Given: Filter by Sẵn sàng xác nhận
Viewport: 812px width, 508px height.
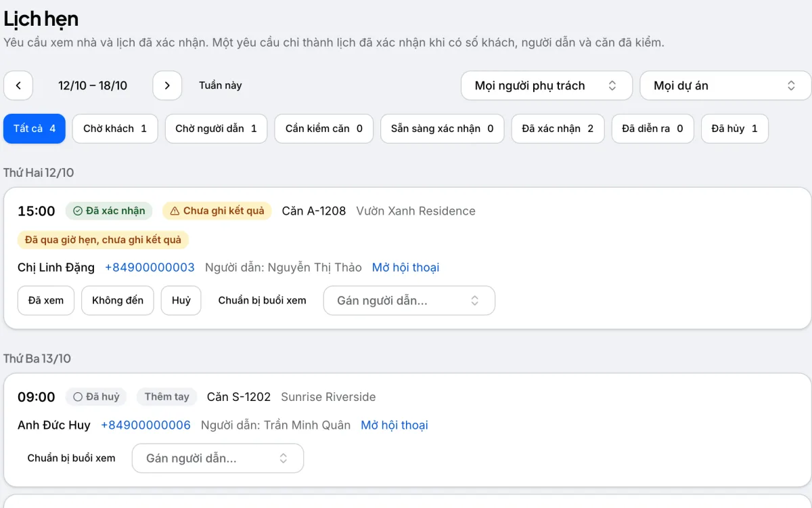Looking at the screenshot, I should (x=443, y=129).
